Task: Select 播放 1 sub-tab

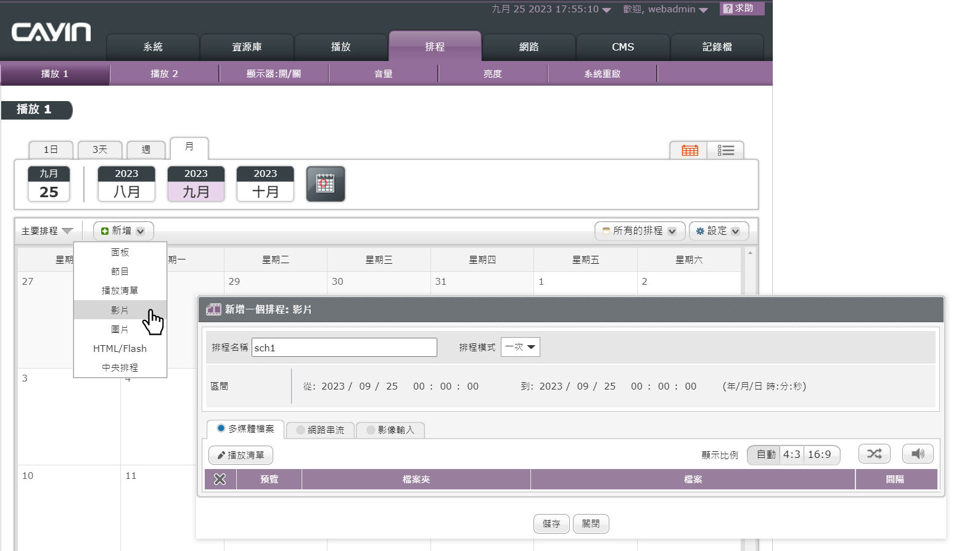Action: tap(55, 74)
